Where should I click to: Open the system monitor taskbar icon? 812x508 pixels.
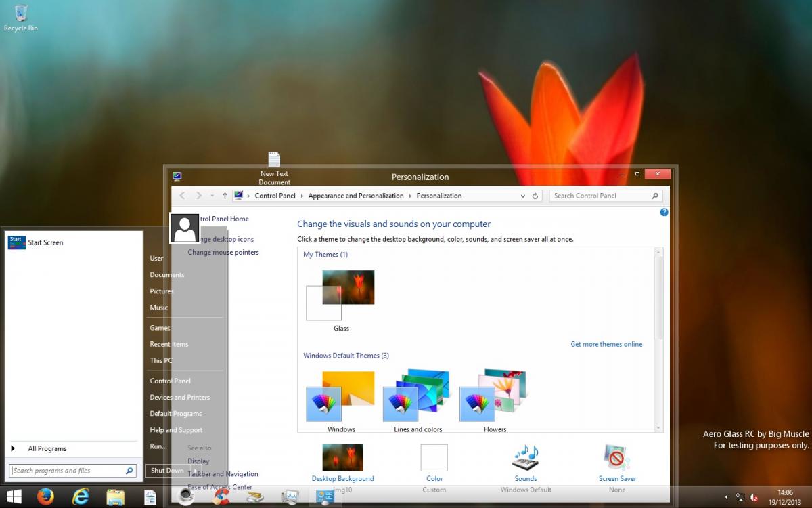click(290, 496)
